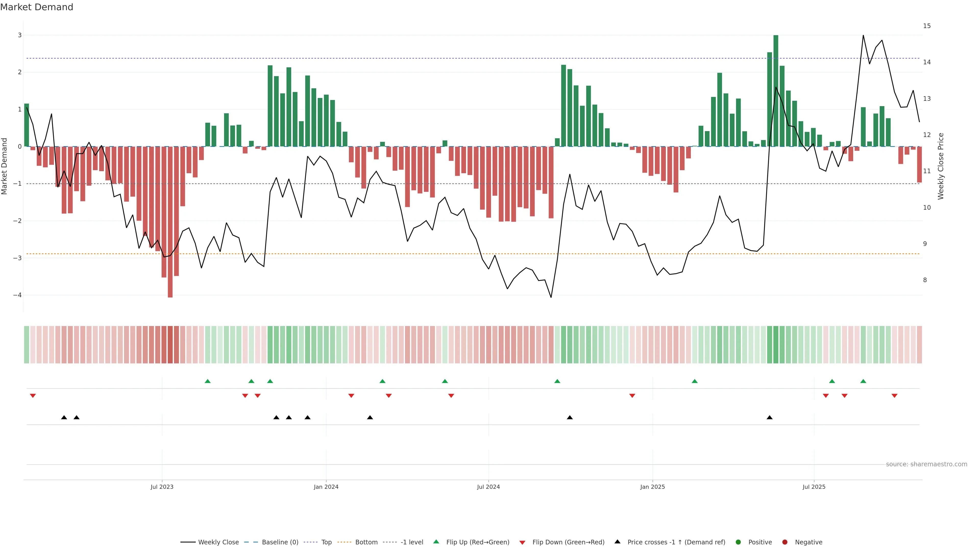Click the leftmost green heatmap cell
This screenshot has width=980, height=551.
click(x=27, y=345)
